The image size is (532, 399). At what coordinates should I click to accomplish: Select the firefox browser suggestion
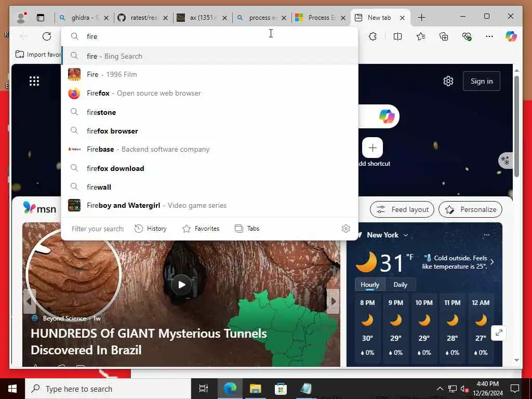click(x=210, y=130)
